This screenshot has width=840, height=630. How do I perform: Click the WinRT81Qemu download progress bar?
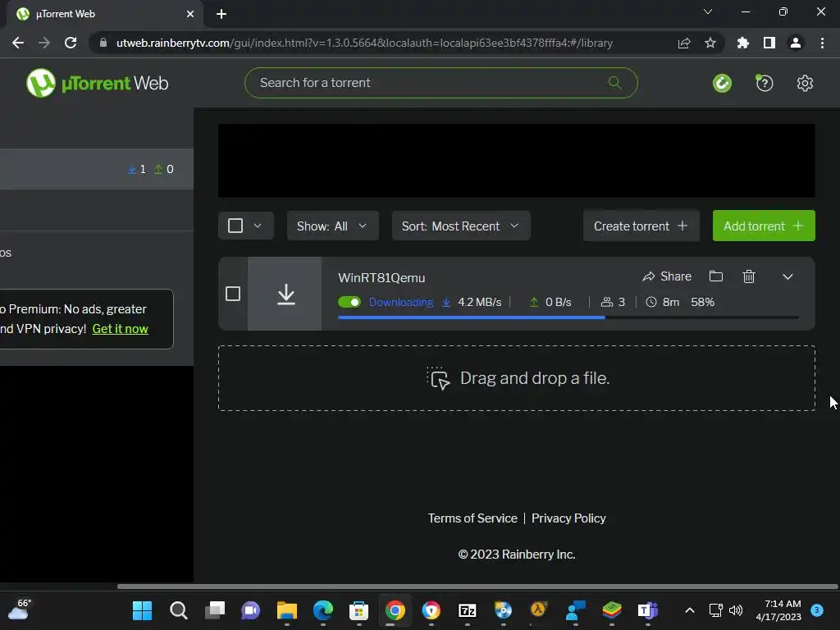point(568,317)
